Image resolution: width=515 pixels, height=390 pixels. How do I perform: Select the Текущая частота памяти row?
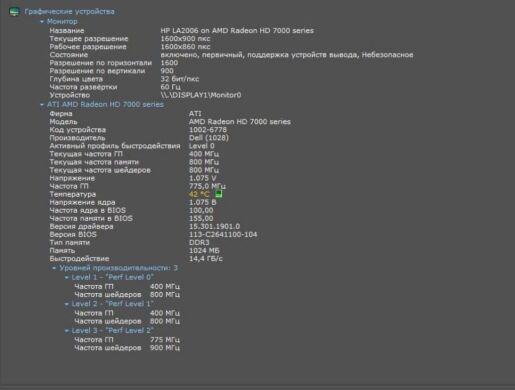coord(134,162)
